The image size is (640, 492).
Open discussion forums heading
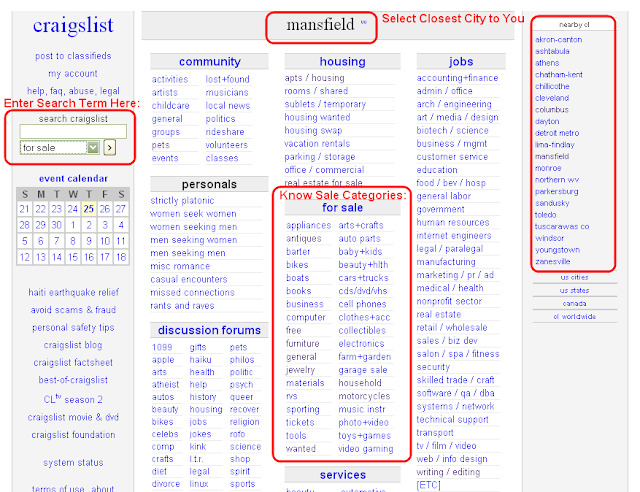coord(209,330)
